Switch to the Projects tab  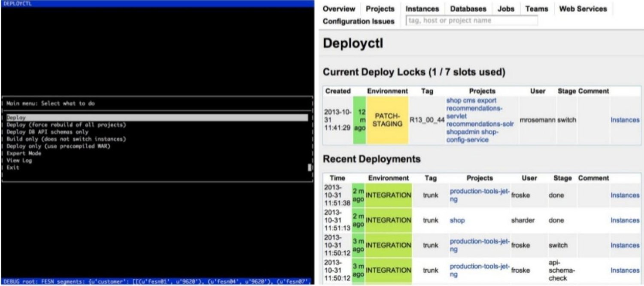click(380, 9)
